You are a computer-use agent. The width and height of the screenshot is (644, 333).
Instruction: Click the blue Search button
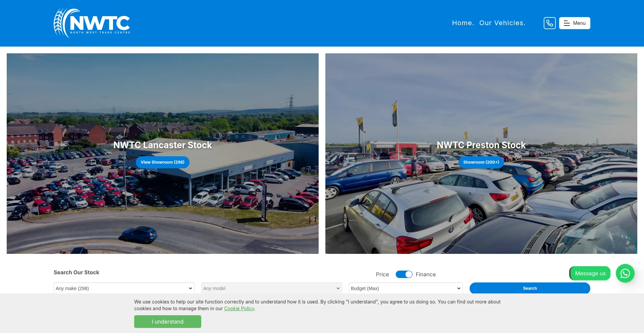tap(530, 288)
